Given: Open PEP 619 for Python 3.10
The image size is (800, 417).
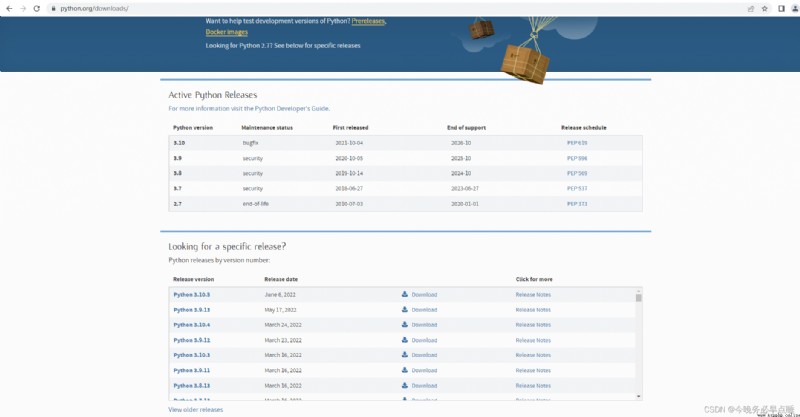Looking at the screenshot, I should pyautogui.click(x=577, y=143).
